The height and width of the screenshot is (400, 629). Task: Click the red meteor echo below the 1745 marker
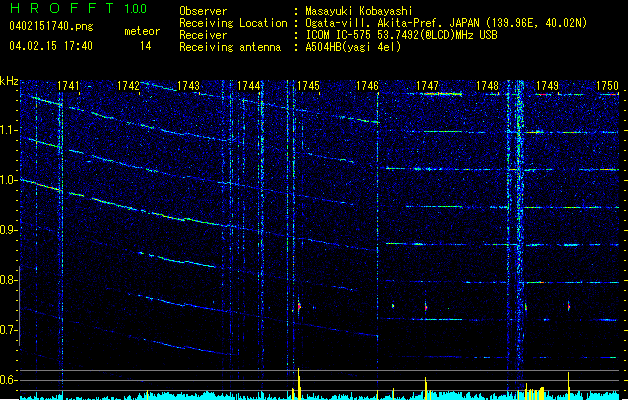299,307
